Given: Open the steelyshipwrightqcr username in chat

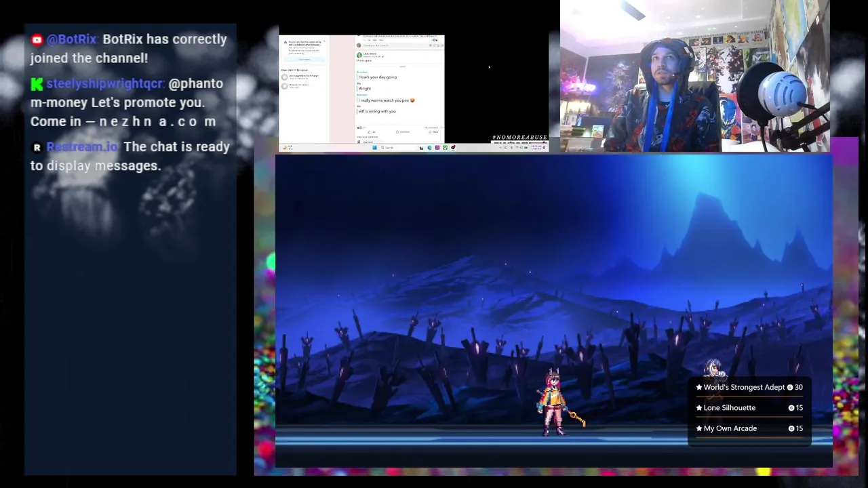Looking at the screenshot, I should 105,84.
